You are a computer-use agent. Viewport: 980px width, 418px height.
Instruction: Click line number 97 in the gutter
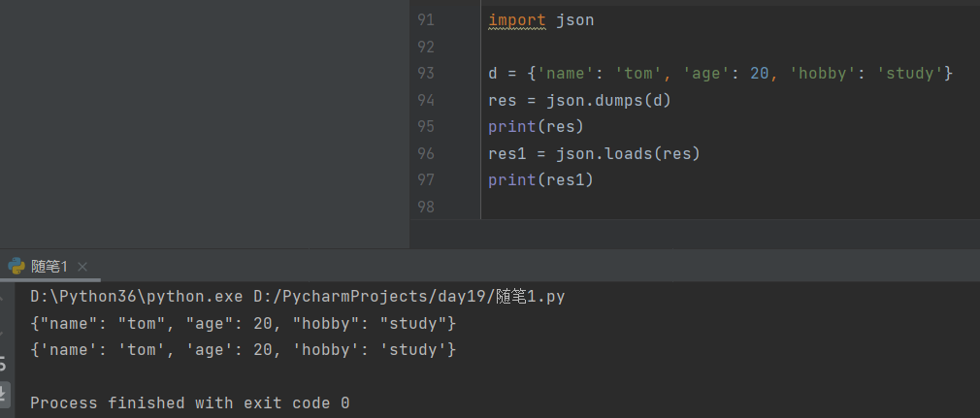(426, 180)
